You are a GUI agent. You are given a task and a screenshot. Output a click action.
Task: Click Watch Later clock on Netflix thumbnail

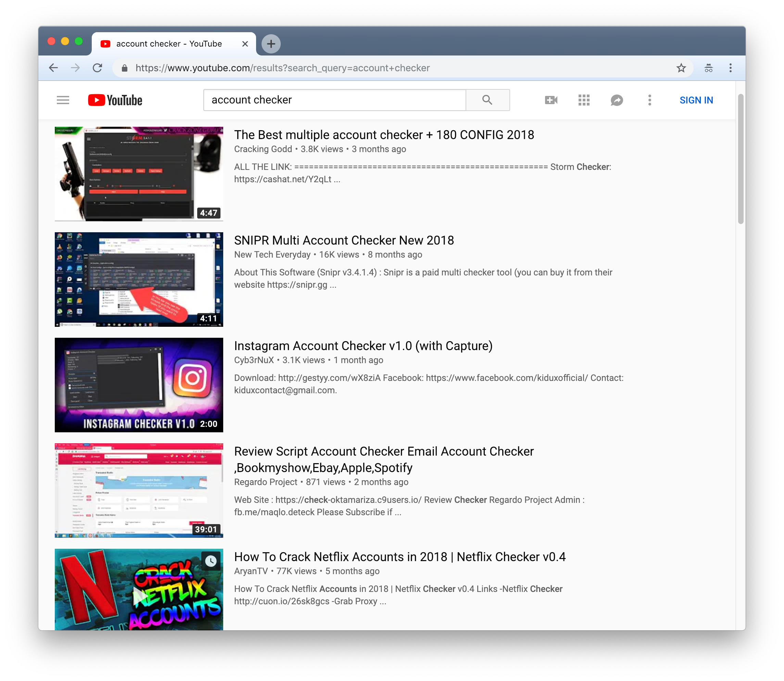tap(211, 560)
